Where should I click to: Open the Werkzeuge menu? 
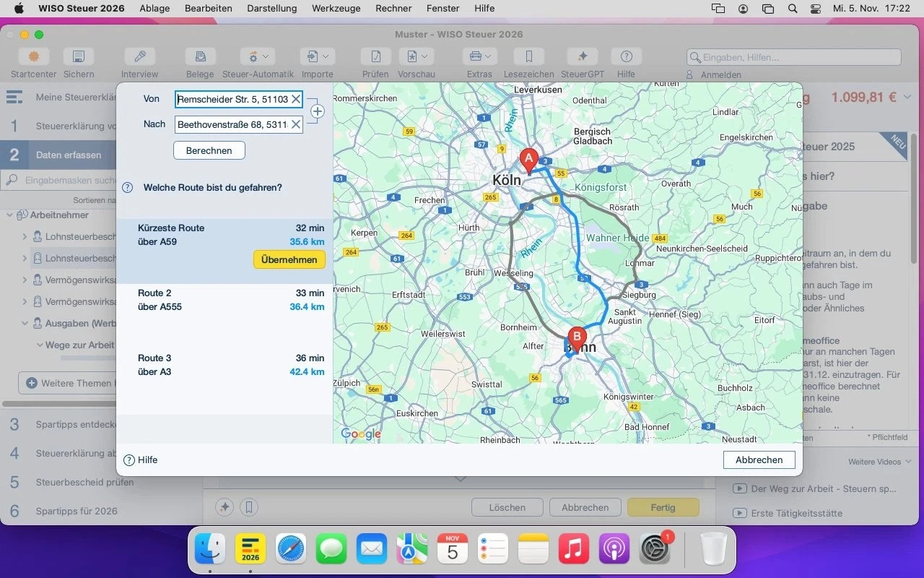(x=336, y=9)
